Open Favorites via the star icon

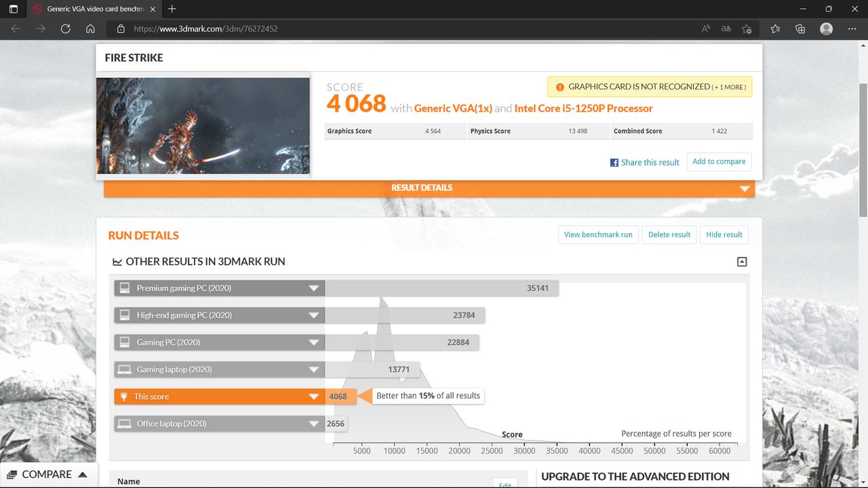click(x=774, y=28)
